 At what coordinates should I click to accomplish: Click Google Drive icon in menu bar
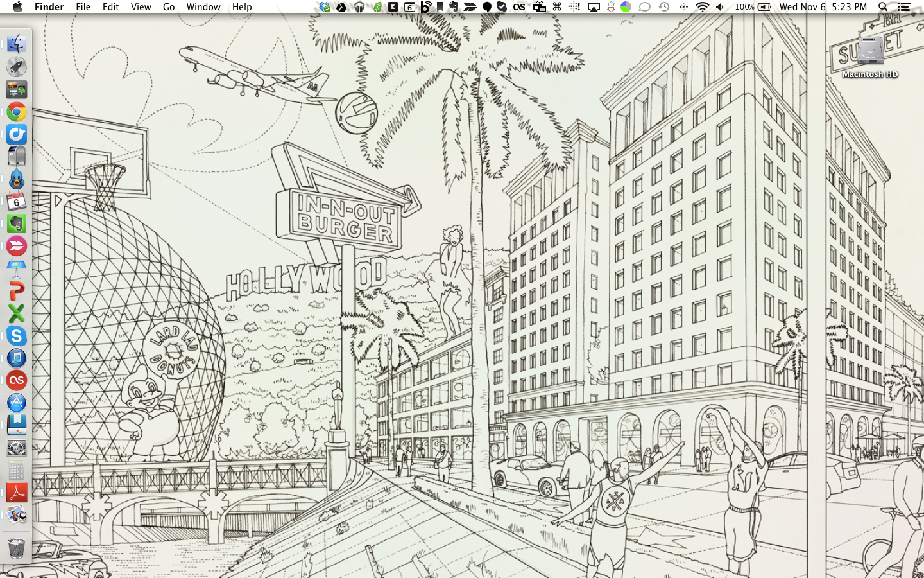tap(342, 7)
